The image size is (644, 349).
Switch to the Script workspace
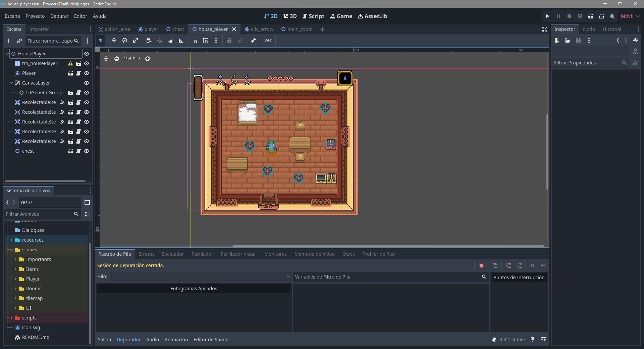click(313, 16)
